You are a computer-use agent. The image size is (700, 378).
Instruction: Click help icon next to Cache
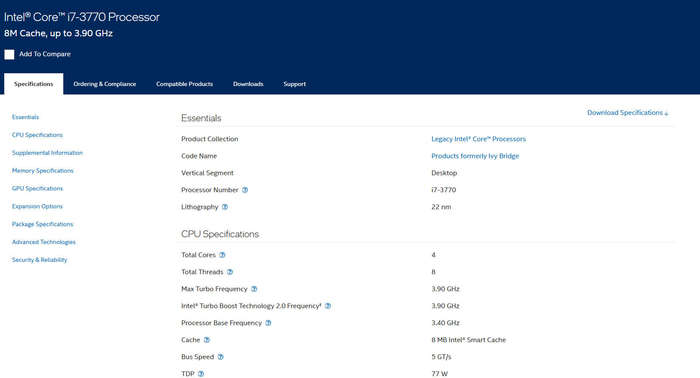click(207, 340)
